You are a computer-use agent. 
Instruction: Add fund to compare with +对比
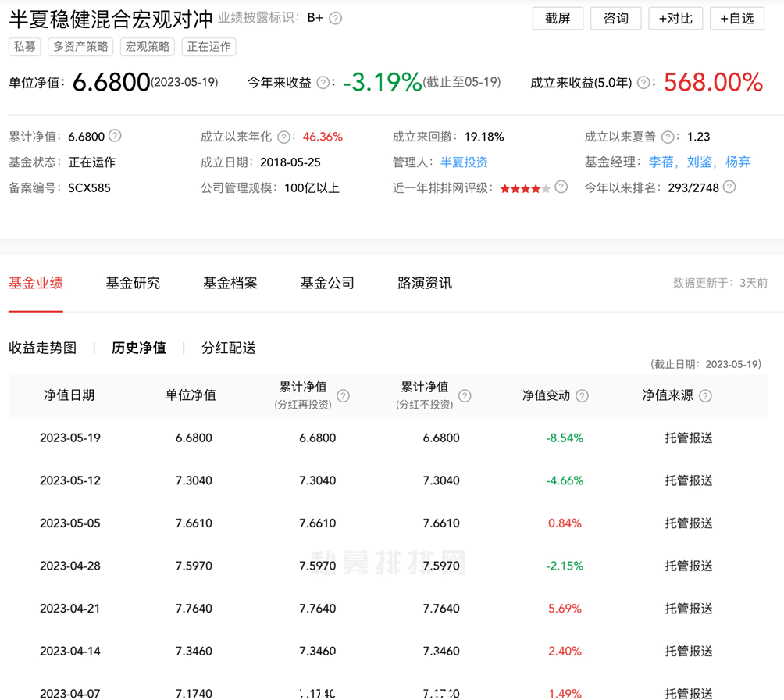675,19
